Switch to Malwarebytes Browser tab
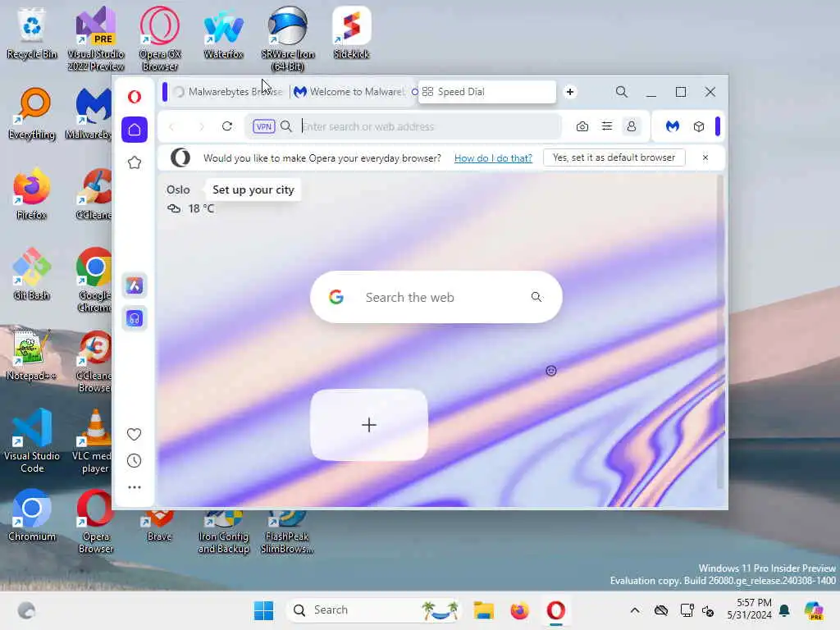The height and width of the screenshot is (630, 840). click(x=229, y=92)
